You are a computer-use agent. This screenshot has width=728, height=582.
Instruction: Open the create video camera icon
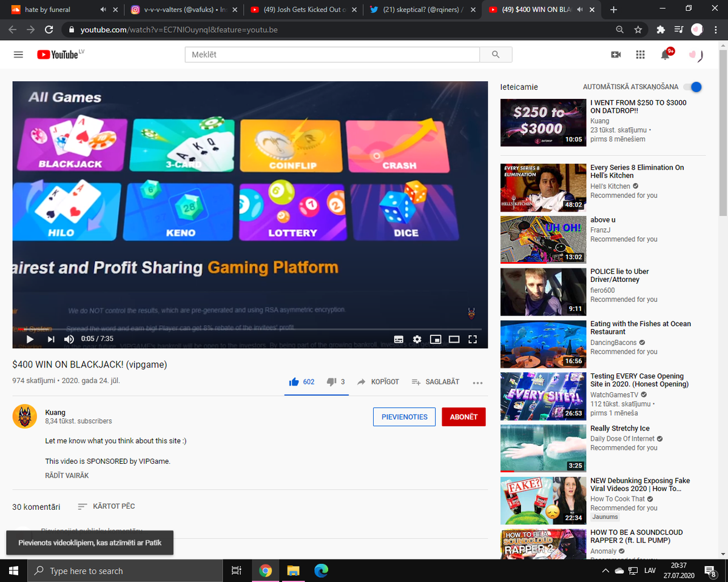click(x=616, y=55)
